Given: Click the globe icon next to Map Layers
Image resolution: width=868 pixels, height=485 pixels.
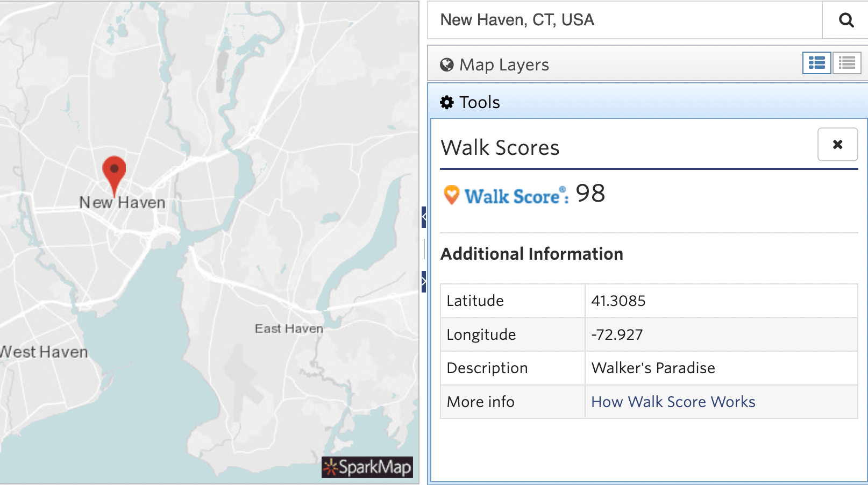Looking at the screenshot, I should pos(446,64).
